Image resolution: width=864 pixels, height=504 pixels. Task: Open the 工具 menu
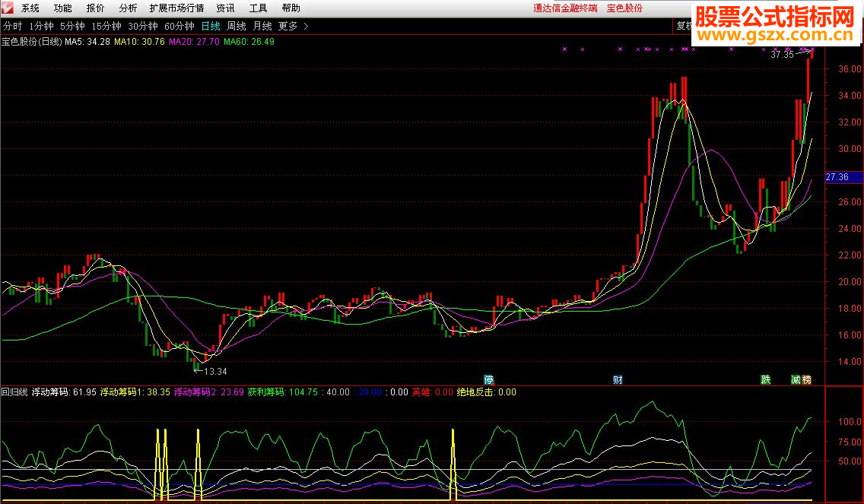(258, 8)
